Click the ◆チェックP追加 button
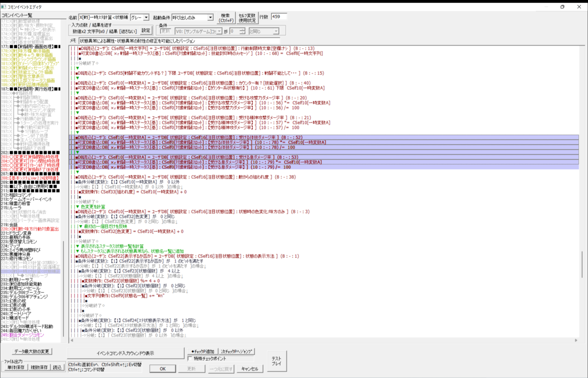 tap(202, 352)
